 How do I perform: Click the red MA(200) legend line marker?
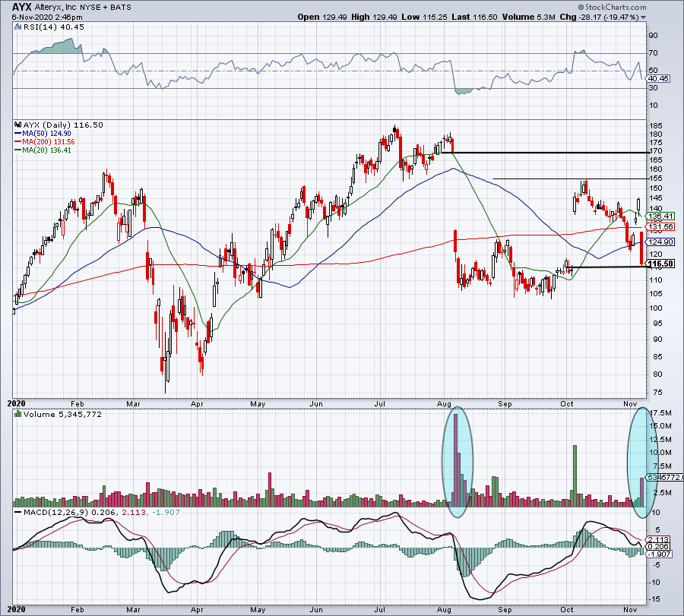click(x=18, y=142)
